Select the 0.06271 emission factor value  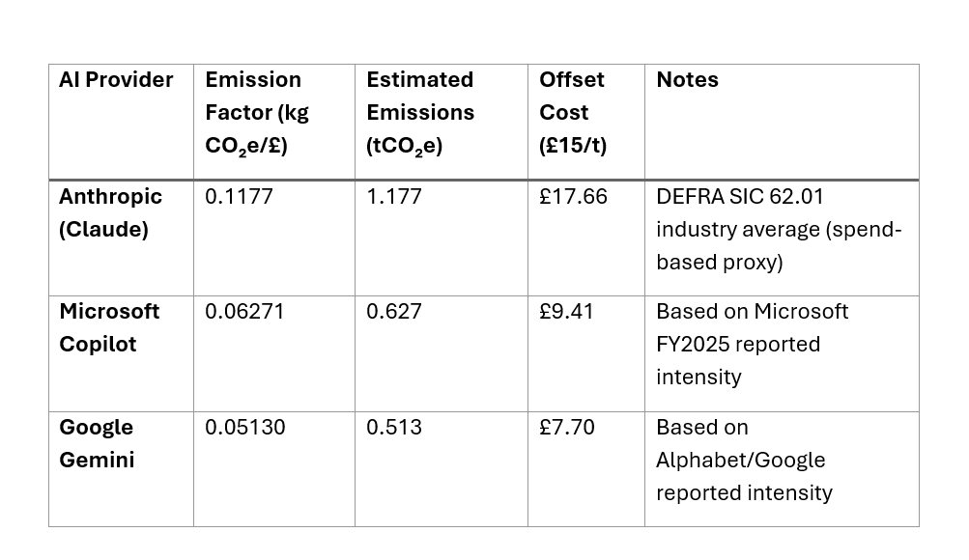244,311
